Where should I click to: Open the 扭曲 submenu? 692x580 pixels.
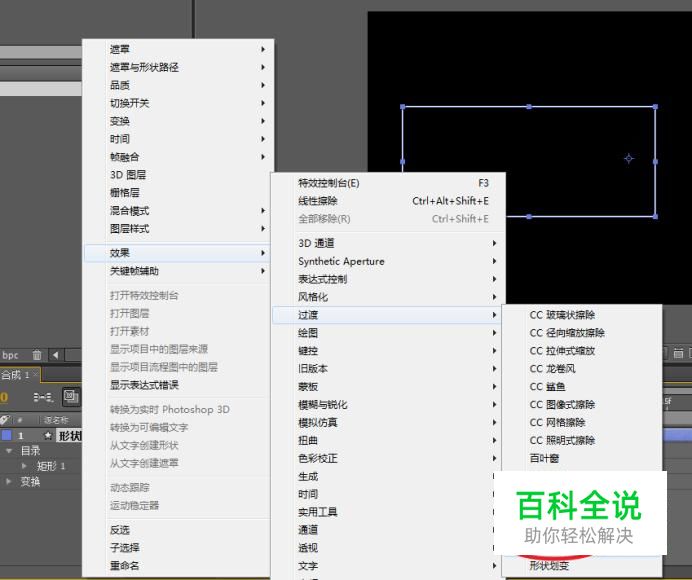point(388,441)
